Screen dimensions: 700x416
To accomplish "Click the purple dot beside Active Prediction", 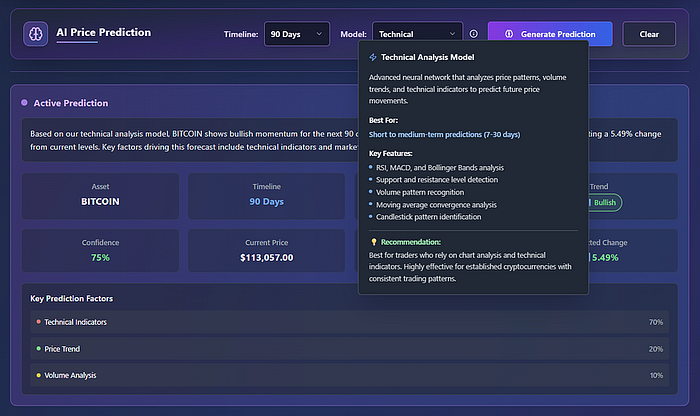I will point(24,103).
